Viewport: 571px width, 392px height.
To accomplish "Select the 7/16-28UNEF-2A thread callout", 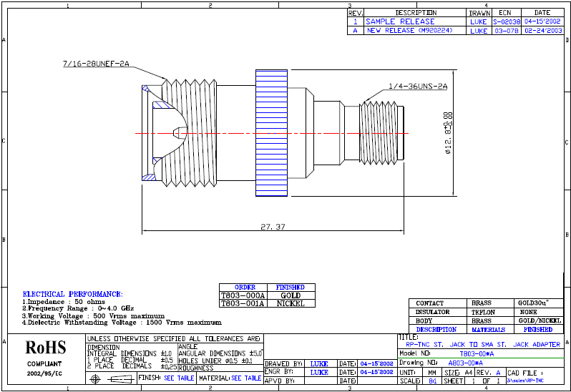I will pos(95,64).
